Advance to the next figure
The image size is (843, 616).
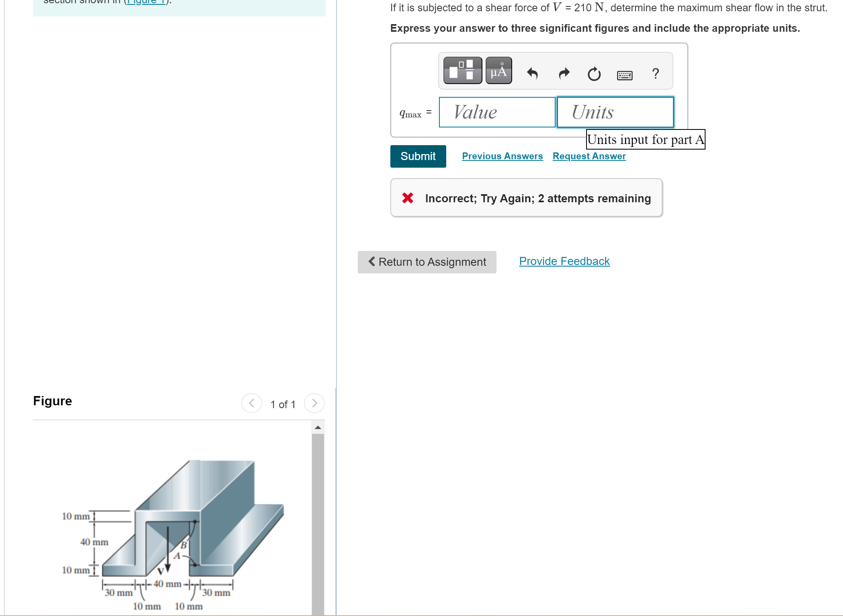point(314,403)
